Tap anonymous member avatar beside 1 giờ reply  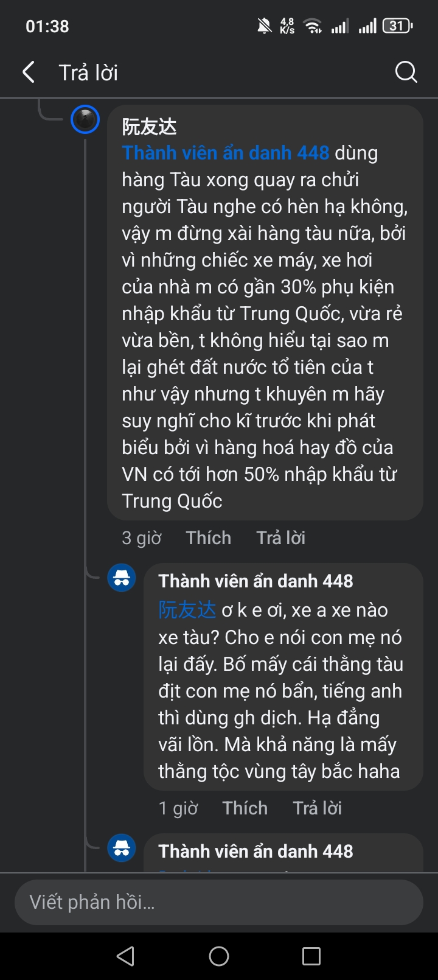click(x=122, y=578)
